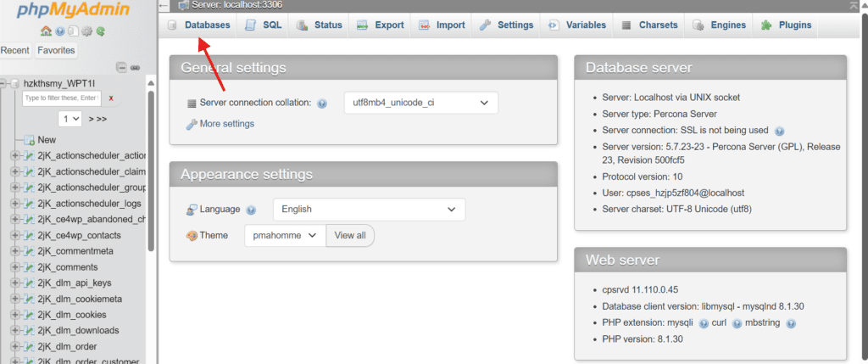Switch to the Variables tab
This screenshot has width=868, height=364.
tap(576, 25)
